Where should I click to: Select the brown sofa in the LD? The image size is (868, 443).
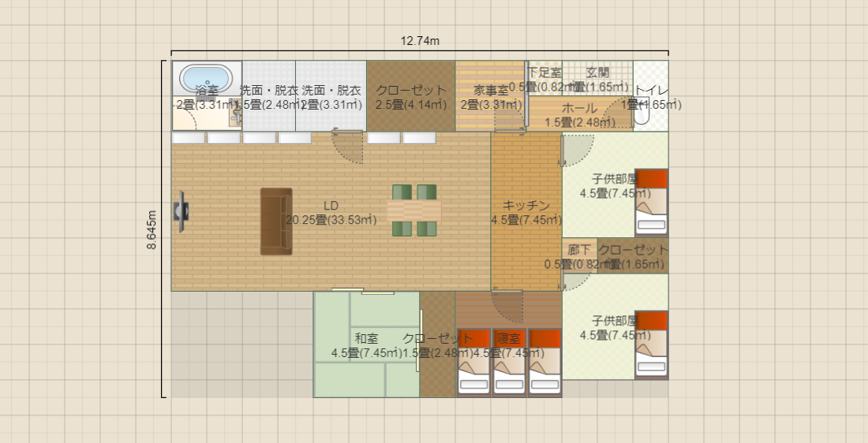pyautogui.click(x=276, y=221)
